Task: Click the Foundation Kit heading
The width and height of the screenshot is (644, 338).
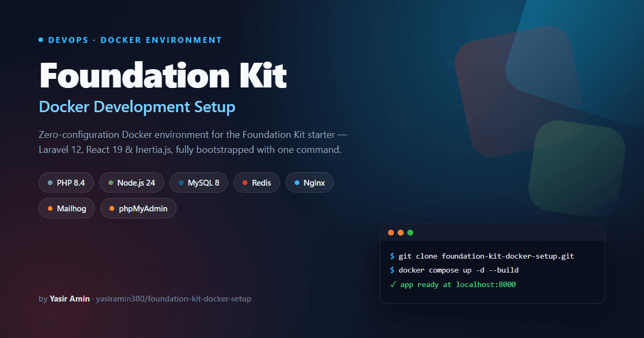Action: click(x=163, y=74)
